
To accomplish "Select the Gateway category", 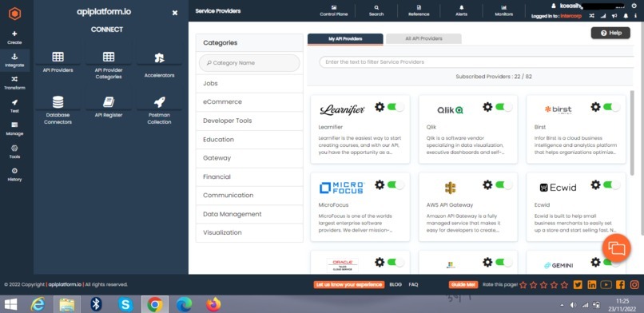I will point(249,158).
